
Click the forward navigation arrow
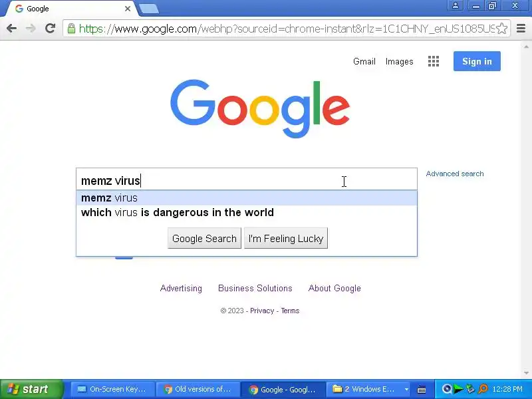pyautogui.click(x=31, y=29)
